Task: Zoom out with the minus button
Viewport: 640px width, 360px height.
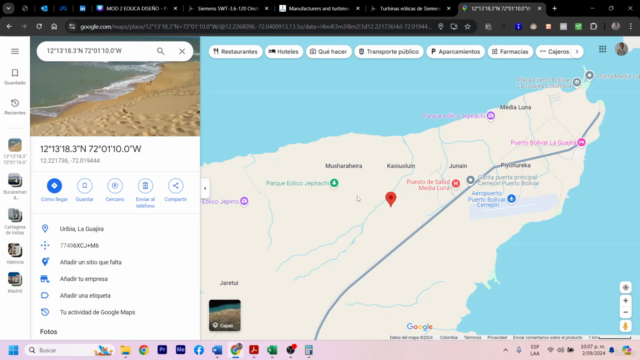Action: [625, 312]
